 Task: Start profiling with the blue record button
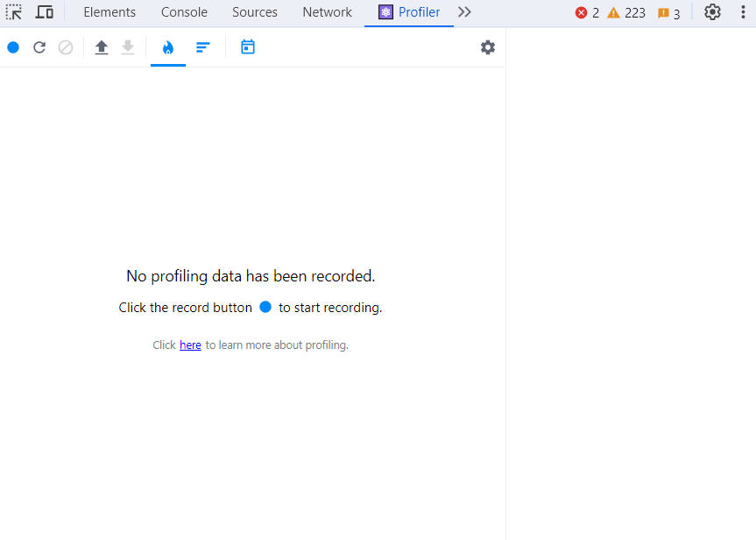click(13, 47)
